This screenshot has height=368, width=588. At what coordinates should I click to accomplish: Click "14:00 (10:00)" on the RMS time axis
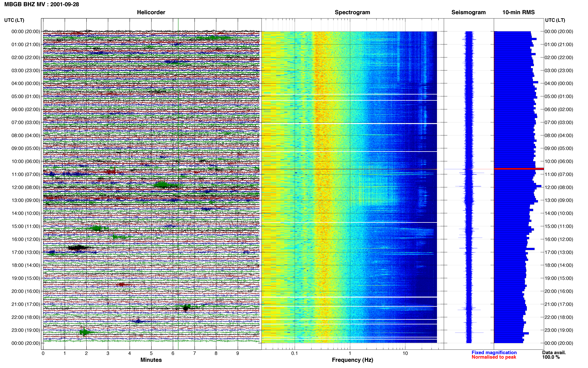pyautogui.click(x=559, y=213)
